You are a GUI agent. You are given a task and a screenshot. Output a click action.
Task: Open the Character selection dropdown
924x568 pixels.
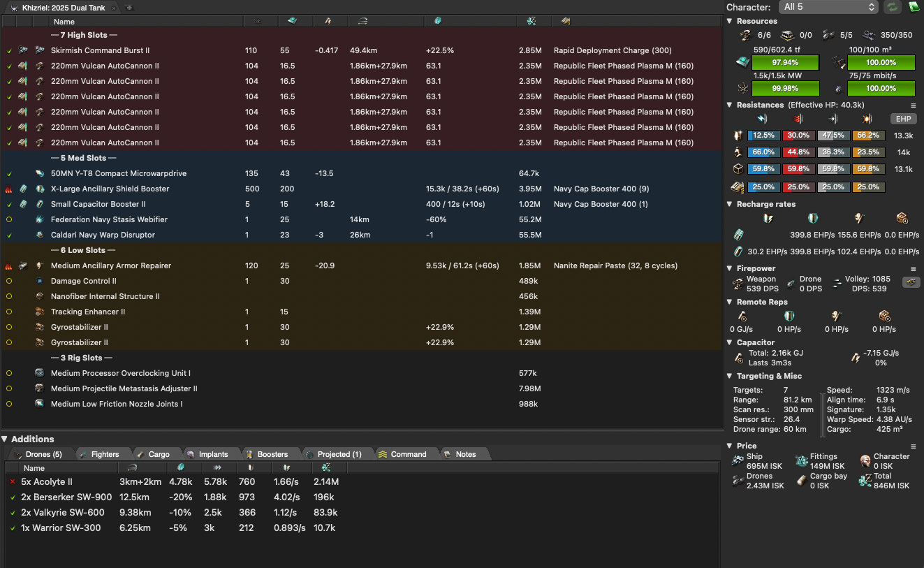pyautogui.click(x=828, y=7)
